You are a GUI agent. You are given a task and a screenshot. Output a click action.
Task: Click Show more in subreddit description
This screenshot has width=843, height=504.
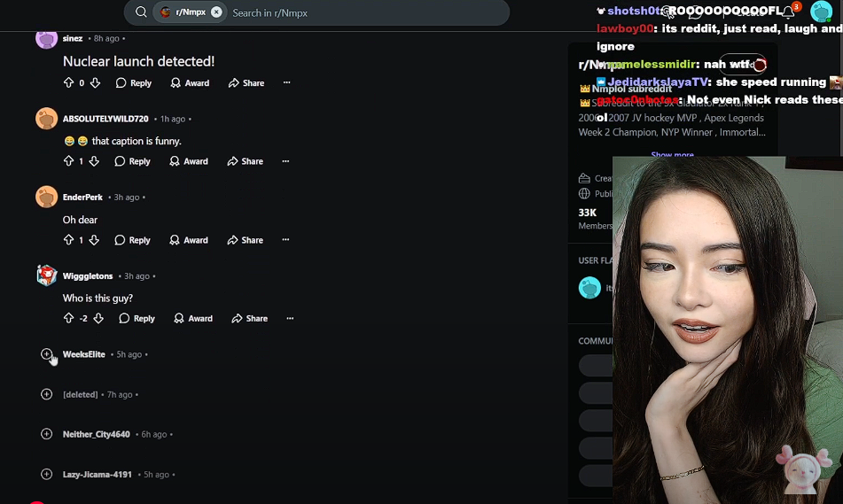672,155
